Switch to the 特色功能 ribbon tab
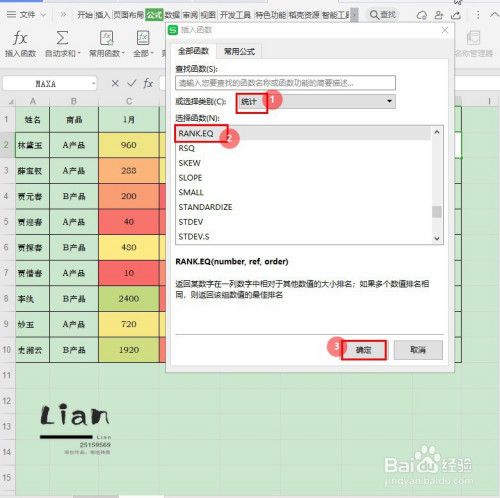The height and width of the screenshot is (498, 500). tap(270, 15)
